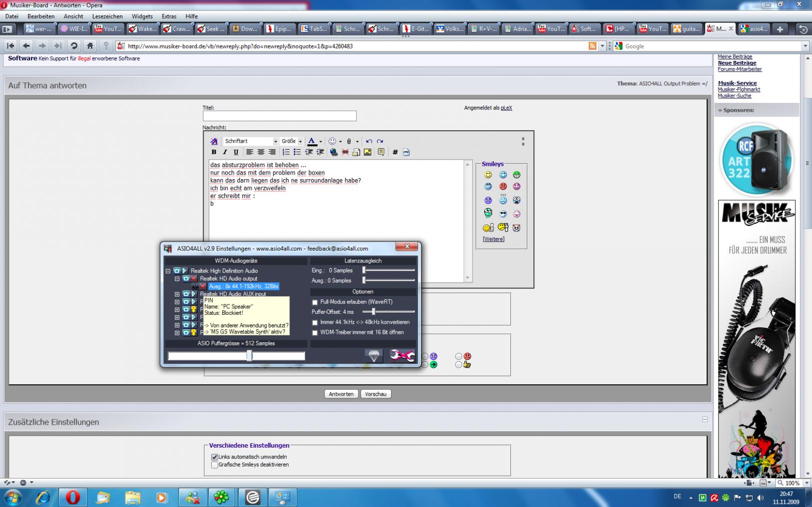Align message text left
This screenshot has height=507, width=812.
click(250, 152)
